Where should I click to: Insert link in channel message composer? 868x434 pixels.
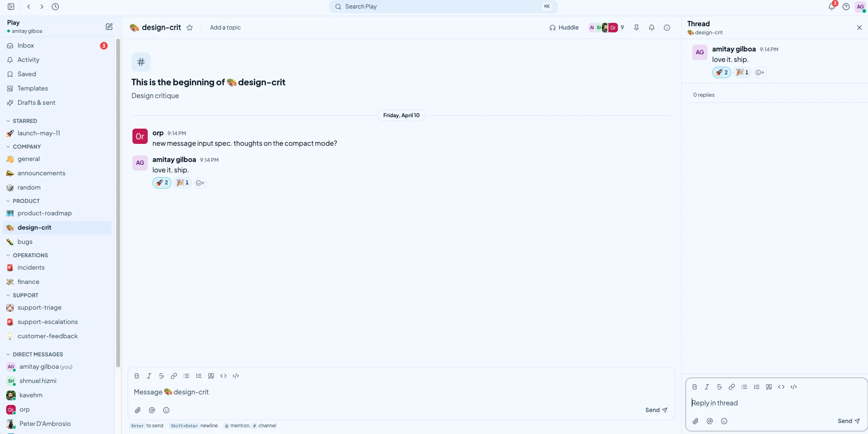174,376
